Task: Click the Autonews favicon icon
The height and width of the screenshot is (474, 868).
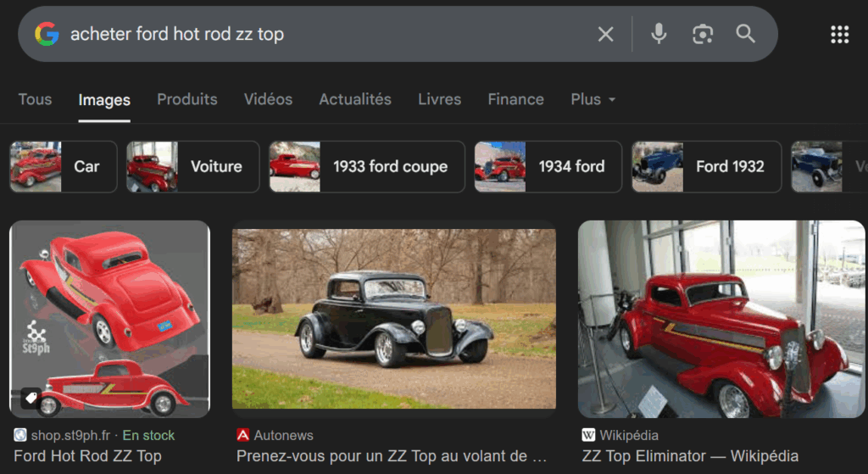Action: click(x=243, y=435)
